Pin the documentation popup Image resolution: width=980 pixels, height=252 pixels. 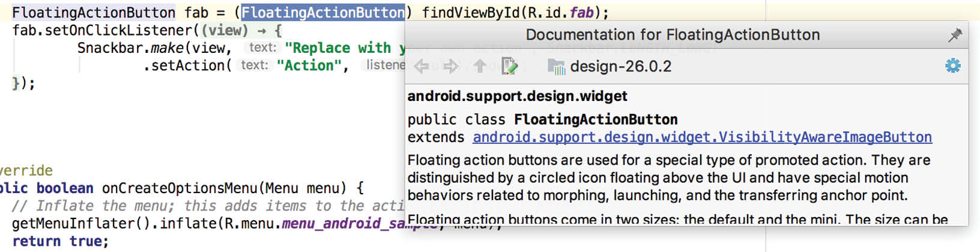(x=954, y=35)
